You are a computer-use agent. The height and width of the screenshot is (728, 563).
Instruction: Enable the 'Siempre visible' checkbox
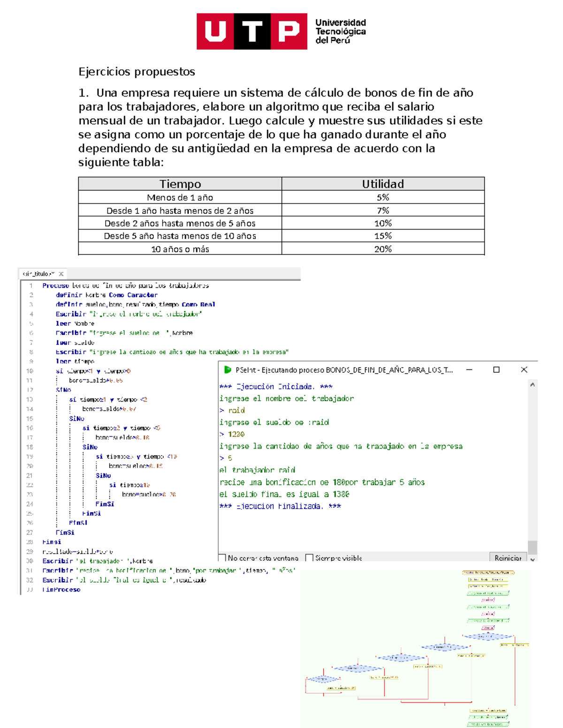310,557
